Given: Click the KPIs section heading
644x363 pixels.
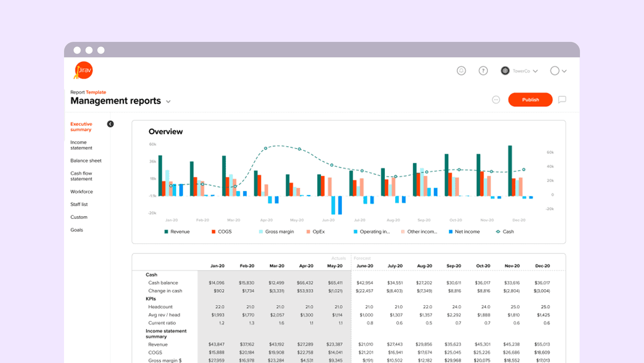Looking at the screenshot, I should [x=151, y=299].
